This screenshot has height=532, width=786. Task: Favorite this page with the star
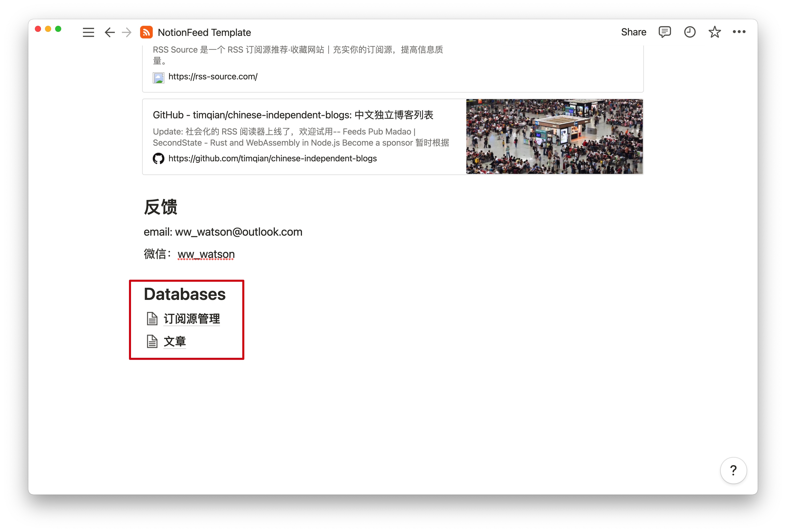click(x=714, y=32)
